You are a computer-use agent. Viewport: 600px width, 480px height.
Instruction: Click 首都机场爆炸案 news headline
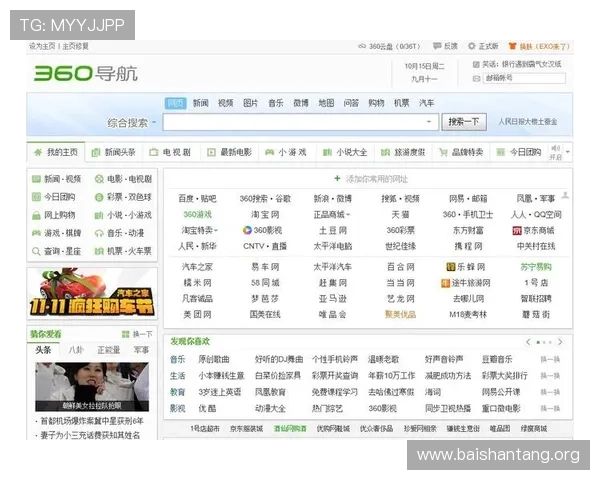point(92,421)
